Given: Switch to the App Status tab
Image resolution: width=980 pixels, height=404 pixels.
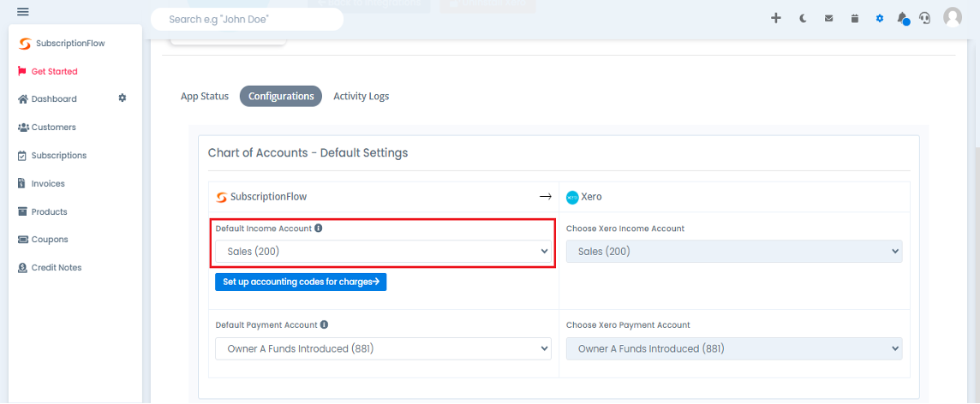Looking at the screenshot, I should pos(205,96).
